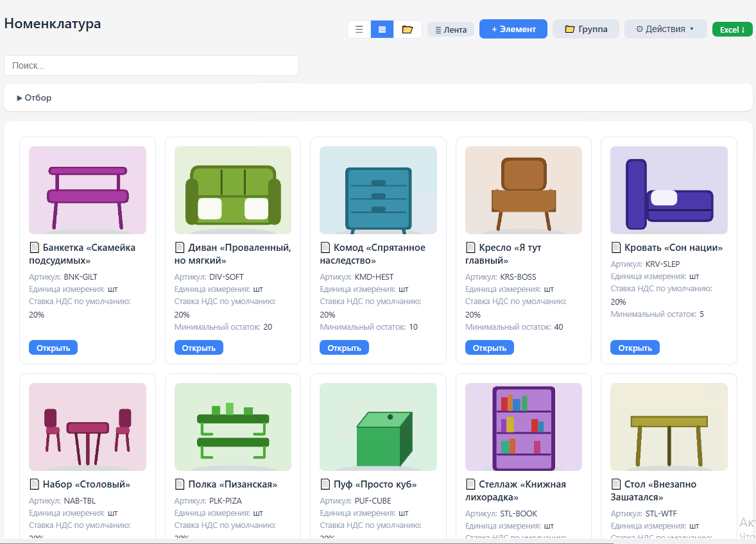Image resolution: width=756 pixels, height=544 pixels.
Task: Click the Стеллаж bookcase thumbnail
Action: coord(524,427)
